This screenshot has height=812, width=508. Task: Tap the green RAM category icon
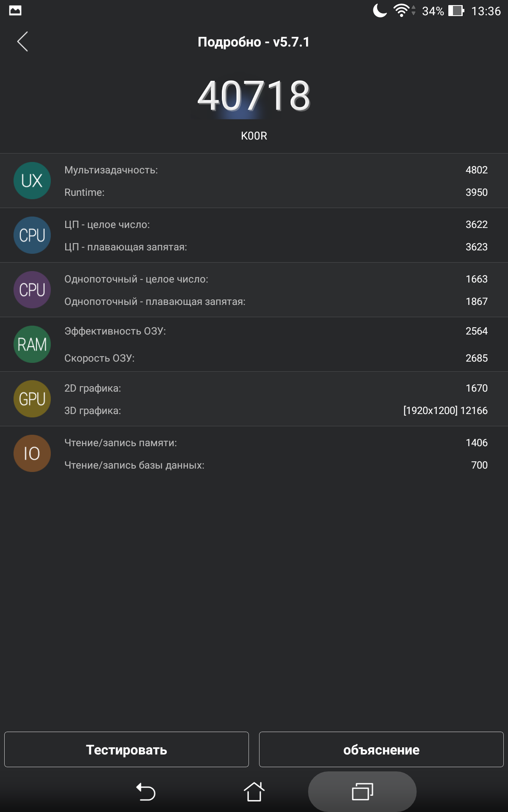click(32, 344)
